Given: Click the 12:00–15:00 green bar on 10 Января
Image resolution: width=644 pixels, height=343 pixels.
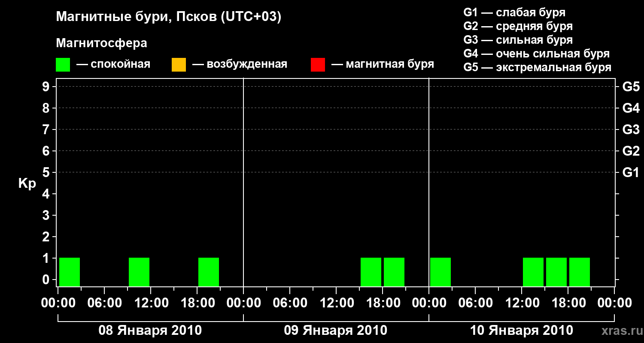Looking at the screenshot, I should 533,272.
